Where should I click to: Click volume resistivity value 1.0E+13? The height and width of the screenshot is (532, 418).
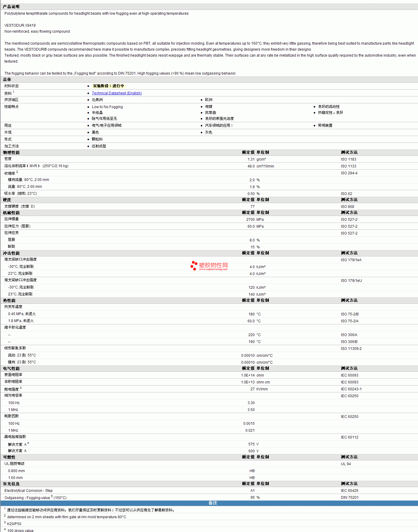(248, 382)
